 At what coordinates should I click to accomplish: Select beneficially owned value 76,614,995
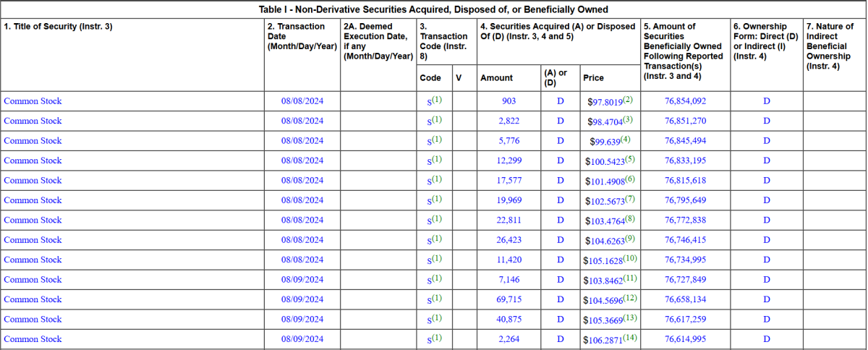[x=685, y=340]
